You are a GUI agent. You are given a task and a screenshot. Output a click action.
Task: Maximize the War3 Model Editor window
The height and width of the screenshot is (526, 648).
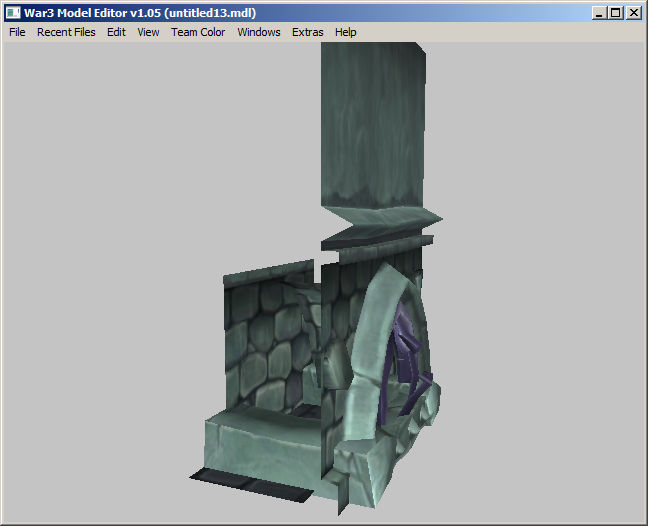[x=616, y=13]
